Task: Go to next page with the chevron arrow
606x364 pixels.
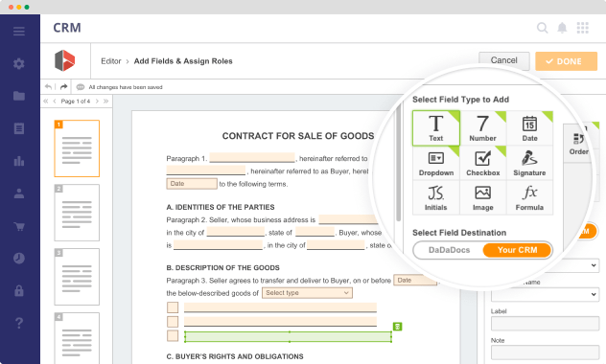Action: [x=97, y=102]
